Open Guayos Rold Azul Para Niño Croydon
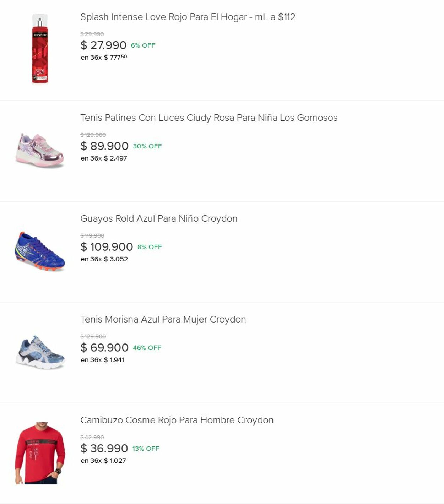The width and height of the screenshot is (444, 504). point(158,219)
